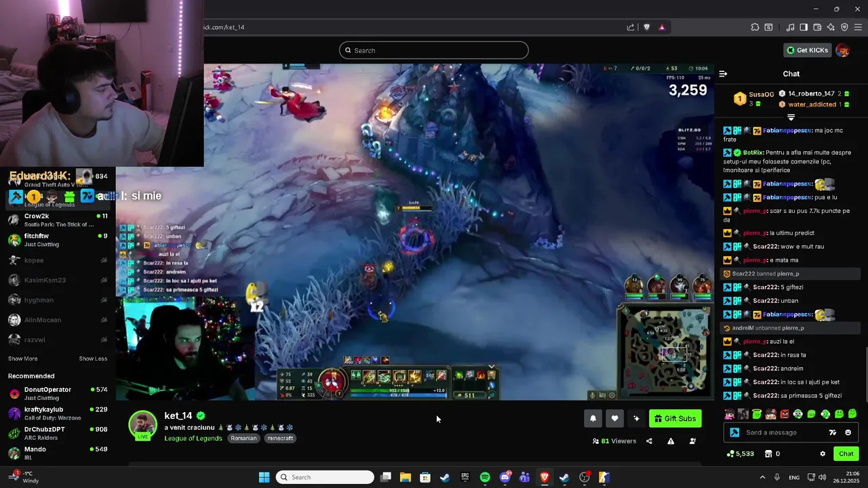This screenshot has height=488, width=868.
Task: Click Show Less in following list
Action: tap(93, 359)
